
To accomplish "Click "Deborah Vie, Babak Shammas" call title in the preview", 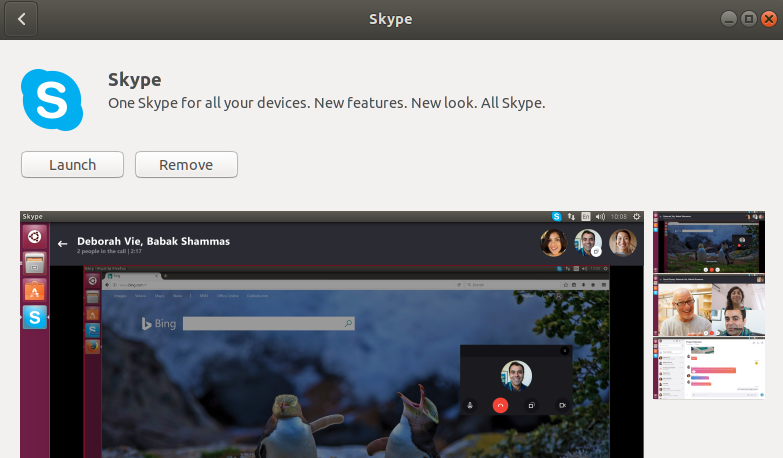I will pos(153,241).
